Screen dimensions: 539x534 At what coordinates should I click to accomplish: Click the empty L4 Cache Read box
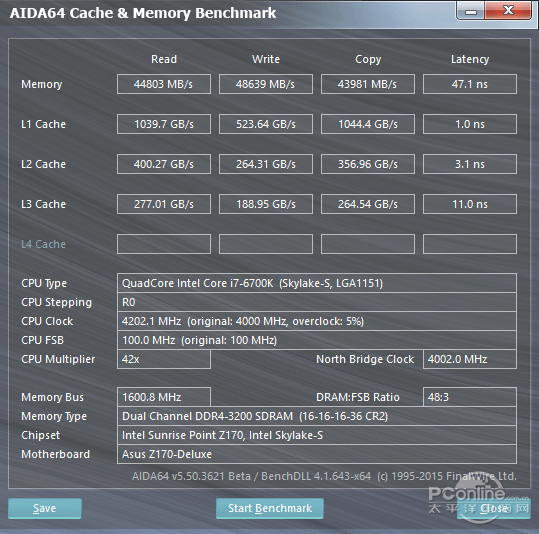(x=164, y=244)
